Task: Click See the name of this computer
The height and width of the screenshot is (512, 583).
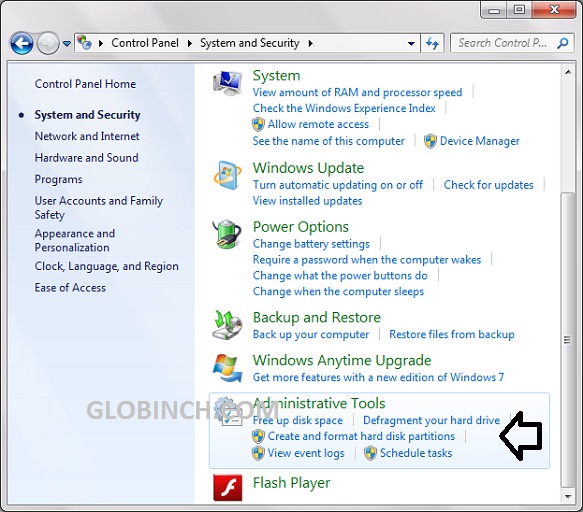Action: tap(328, 141)
